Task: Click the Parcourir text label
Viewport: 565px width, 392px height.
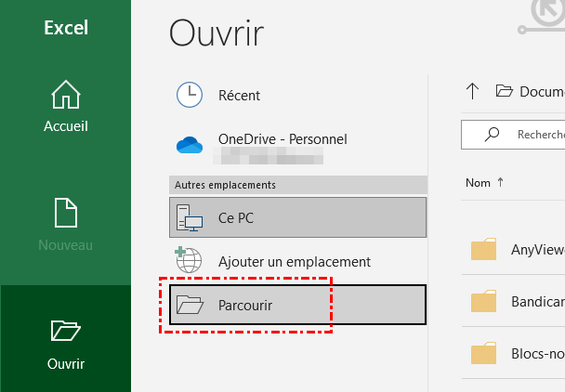Action: click(x=245, y=305)
